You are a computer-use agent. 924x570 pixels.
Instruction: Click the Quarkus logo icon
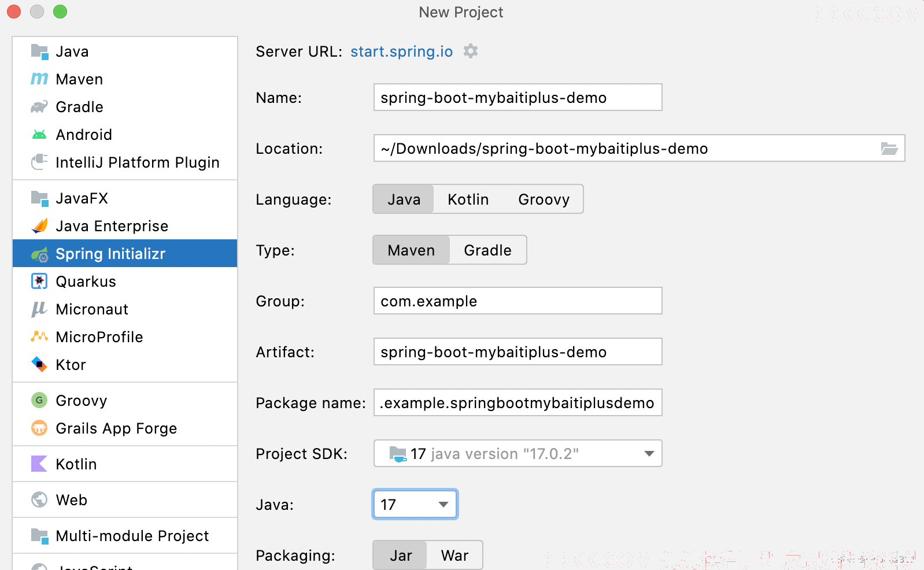point(39,281)
